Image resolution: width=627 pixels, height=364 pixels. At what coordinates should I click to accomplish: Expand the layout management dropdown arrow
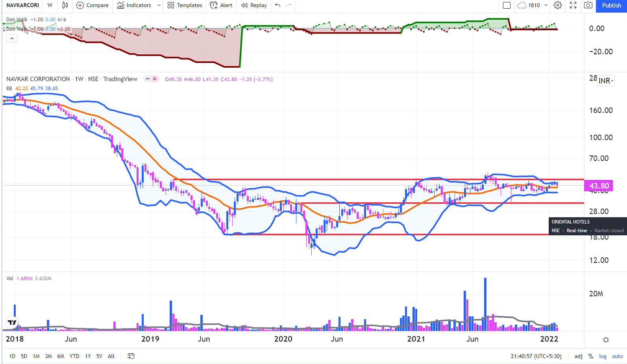pyautogui.click(x=546, y=6)
